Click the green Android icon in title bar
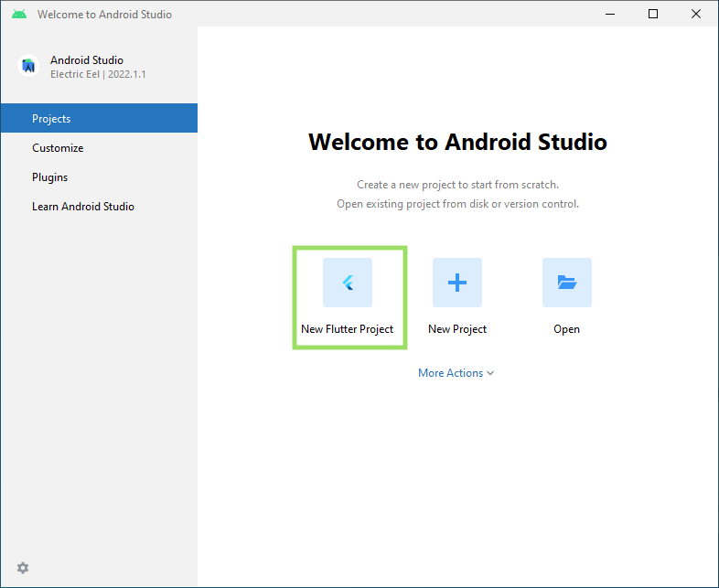This screenshot has width=719, height=588. click(19, 15)
